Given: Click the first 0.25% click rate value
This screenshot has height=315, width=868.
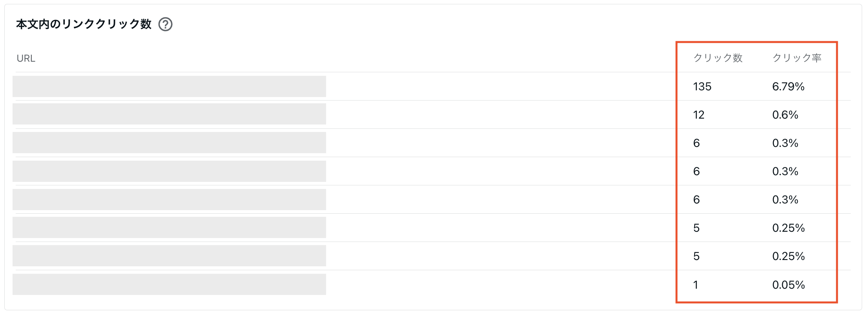Looking at the screenshot, I should 788,228.
